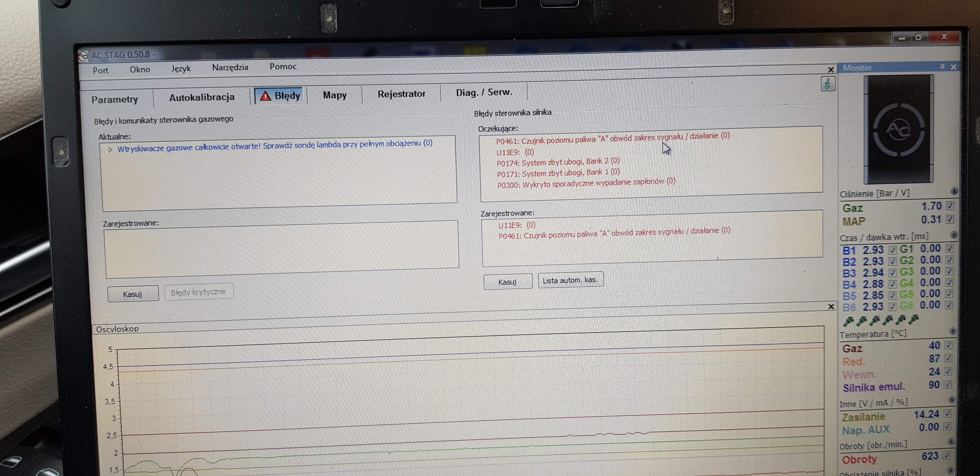Toggle the Silnika emul. temperature checkbox
The image size is (980, 476).
click(947, 384)
